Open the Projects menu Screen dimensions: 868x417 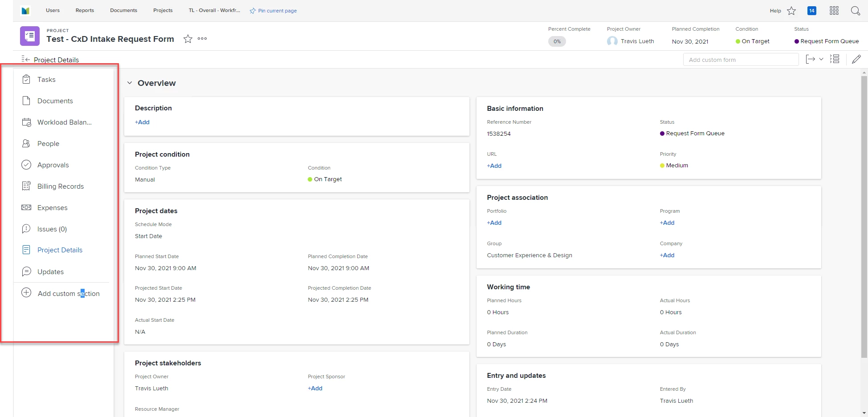(x=163, y=10)
